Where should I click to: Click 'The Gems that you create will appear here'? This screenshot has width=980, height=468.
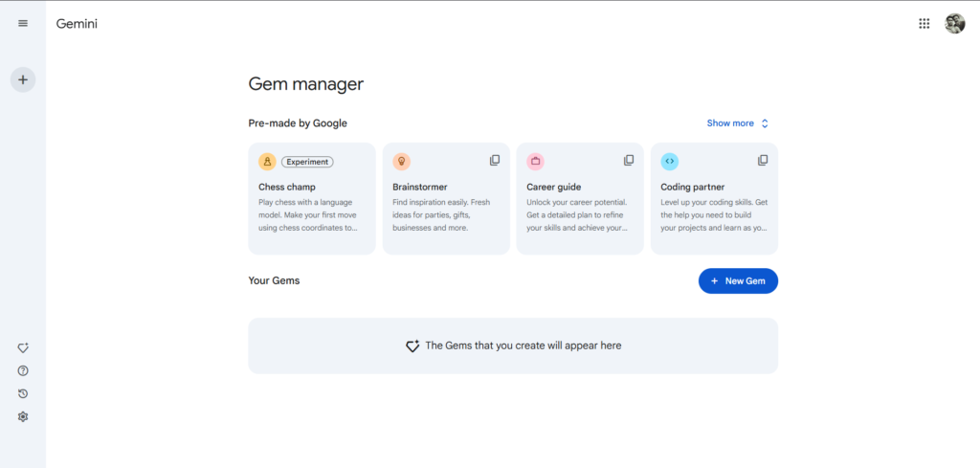[x=523, y=345]
